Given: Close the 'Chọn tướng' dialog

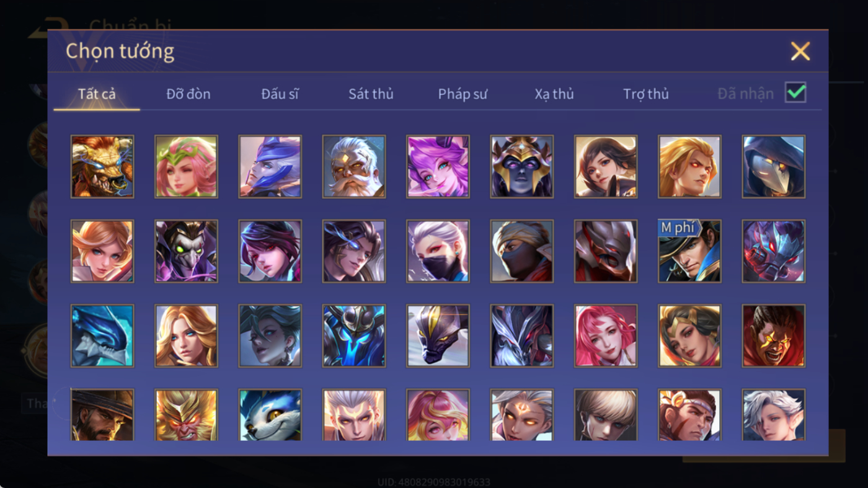Looking at the screenshot, I should pyautogui.click(x=800, y=51).
